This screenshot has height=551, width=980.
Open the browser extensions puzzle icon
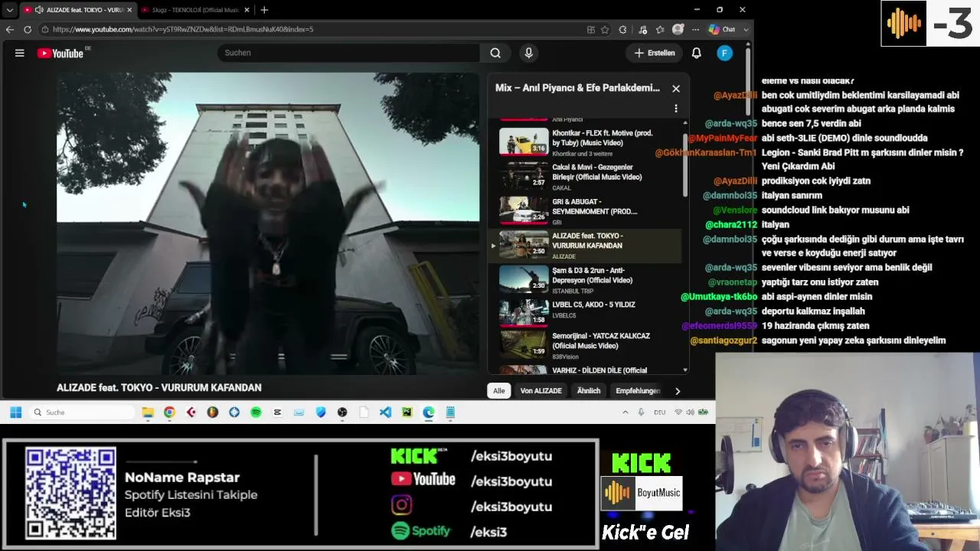pyautogui.click(x=622, y=29)
